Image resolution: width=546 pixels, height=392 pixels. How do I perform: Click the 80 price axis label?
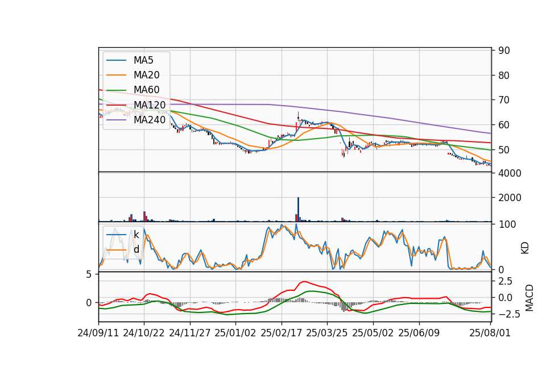(504, 76)
